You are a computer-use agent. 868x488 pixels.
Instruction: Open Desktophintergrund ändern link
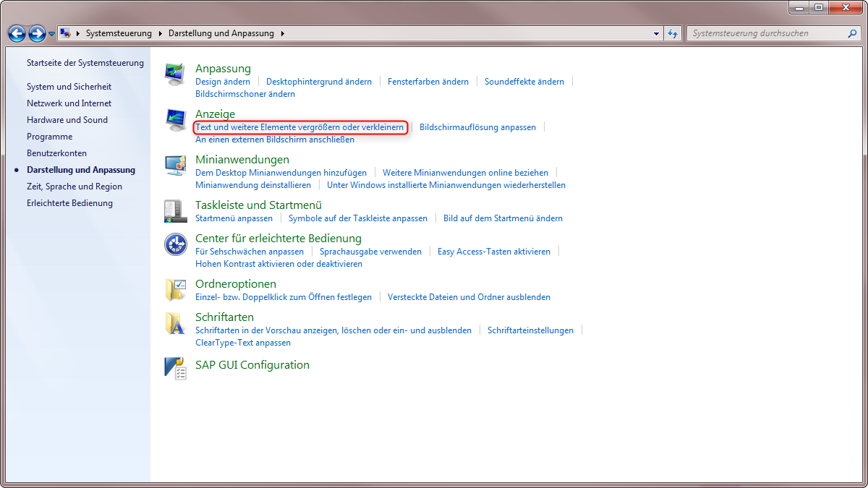pos(318,82)
